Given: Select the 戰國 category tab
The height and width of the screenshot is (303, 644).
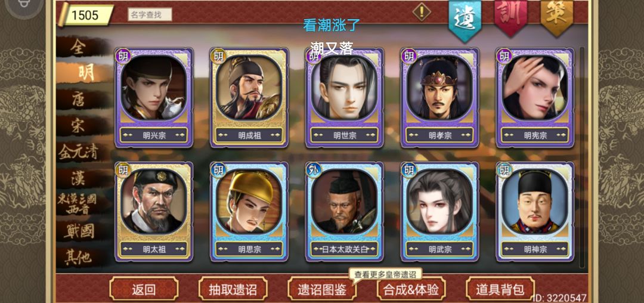Looking at the screenshot, I should point(80,231).
